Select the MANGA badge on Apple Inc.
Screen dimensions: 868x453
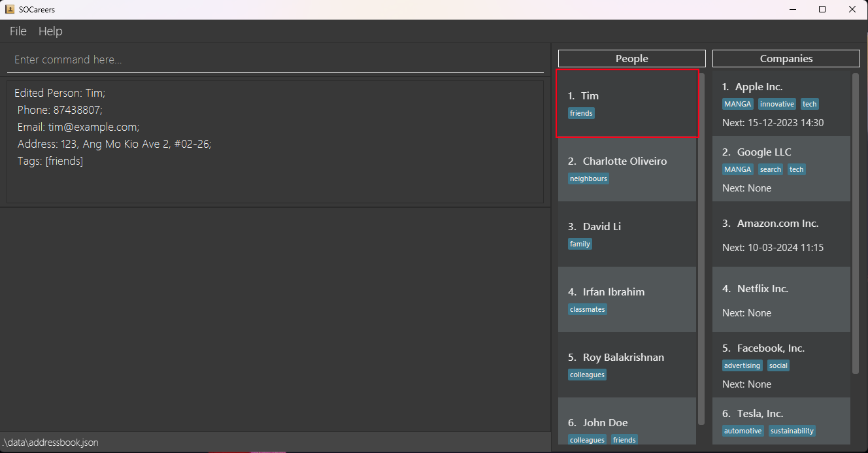tap(737, 103)
